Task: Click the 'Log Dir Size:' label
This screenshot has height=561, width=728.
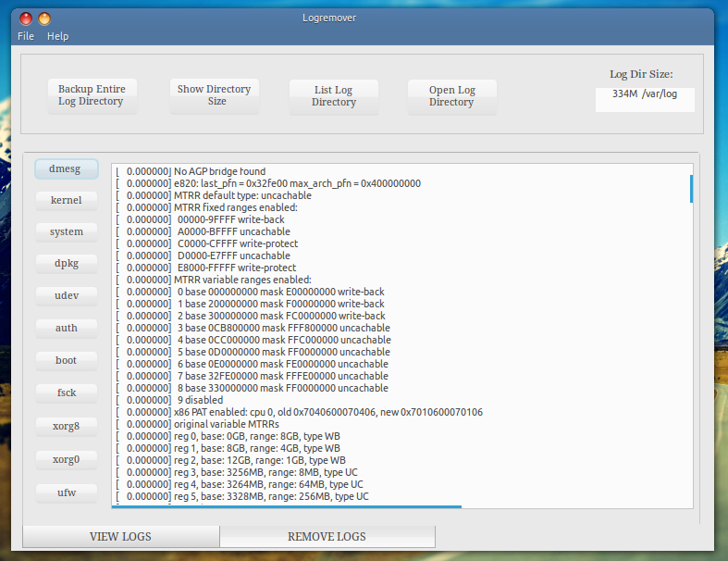Action: pos(641,74)
